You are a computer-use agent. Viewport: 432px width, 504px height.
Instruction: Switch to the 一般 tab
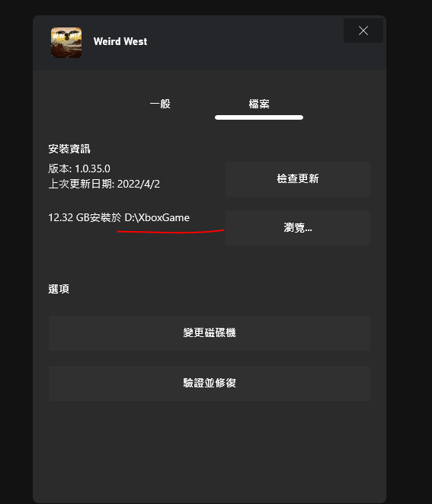tap(160, 104)
